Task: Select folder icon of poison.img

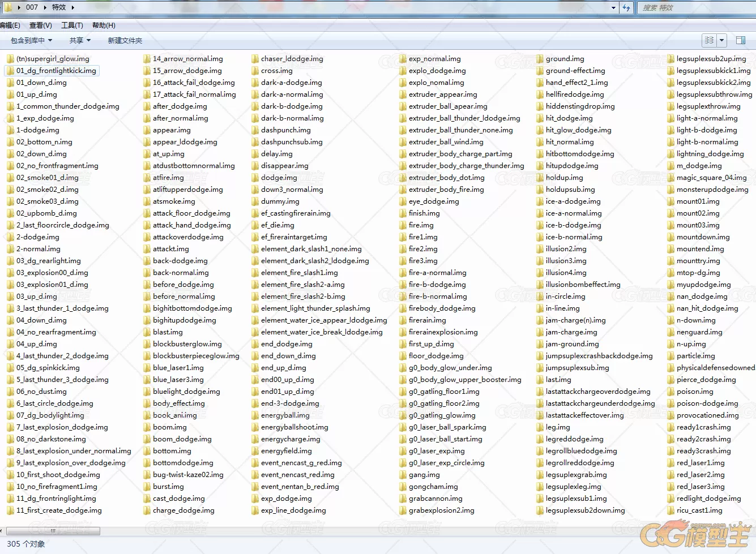Action: [670, 392]
